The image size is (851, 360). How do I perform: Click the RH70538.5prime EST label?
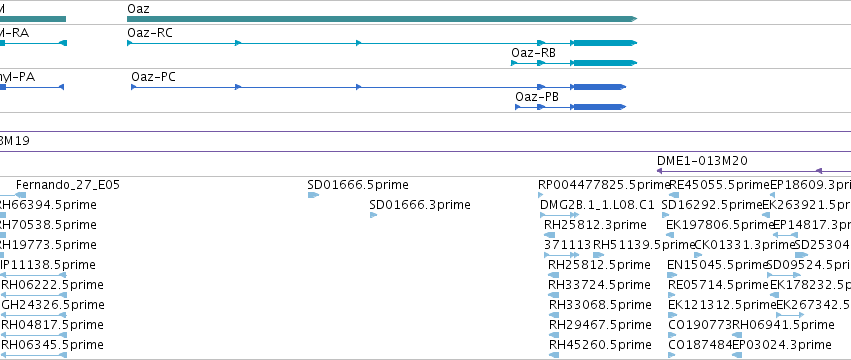pos(48,224)
